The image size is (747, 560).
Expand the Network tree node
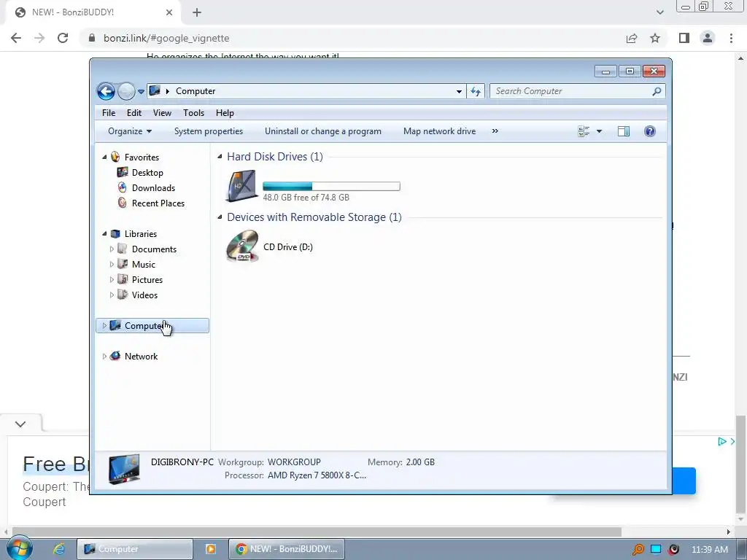104,356
